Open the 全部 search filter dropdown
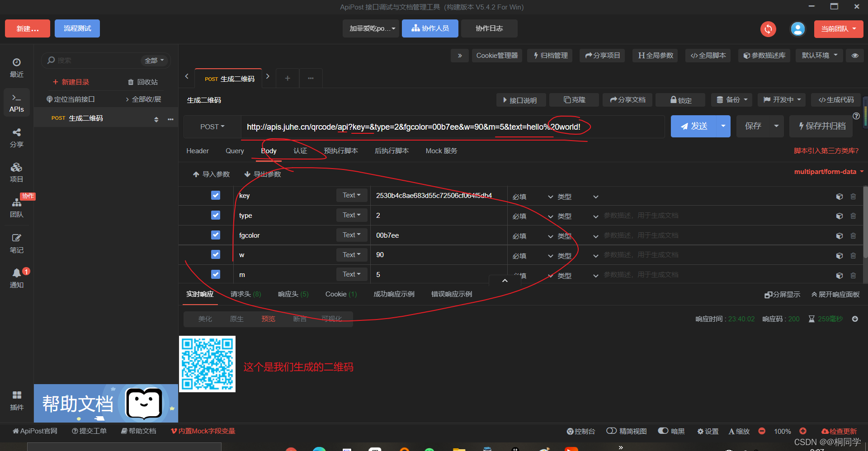 (x=154, y=60)
